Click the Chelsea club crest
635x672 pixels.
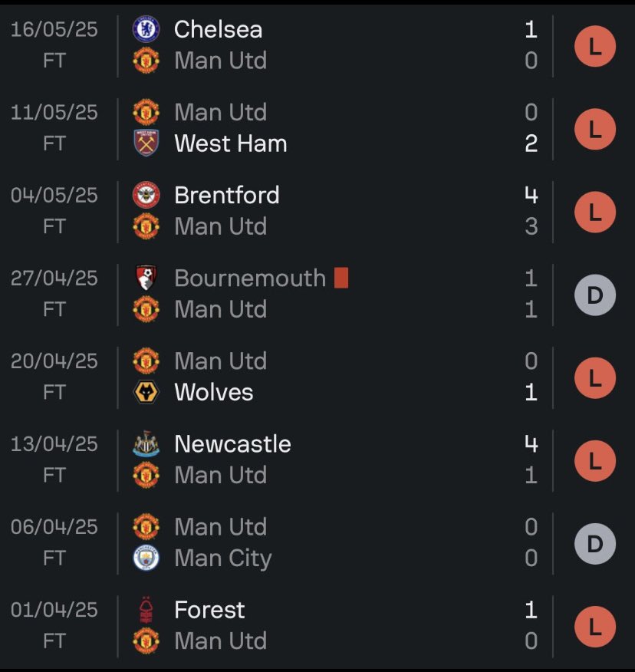(x=146, y=30)
